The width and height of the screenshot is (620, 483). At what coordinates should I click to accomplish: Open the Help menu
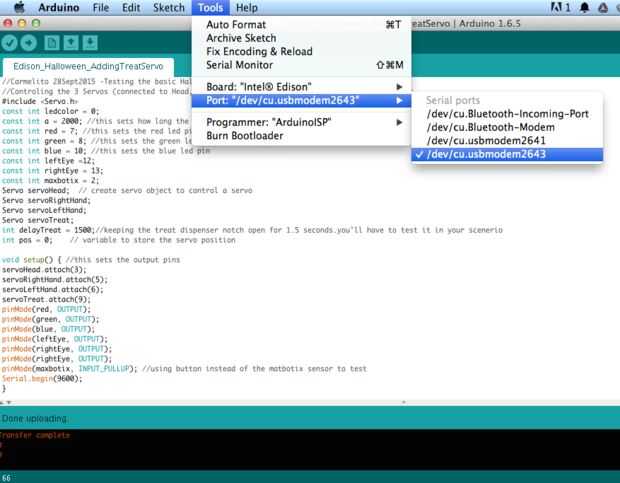click(247, 8)
